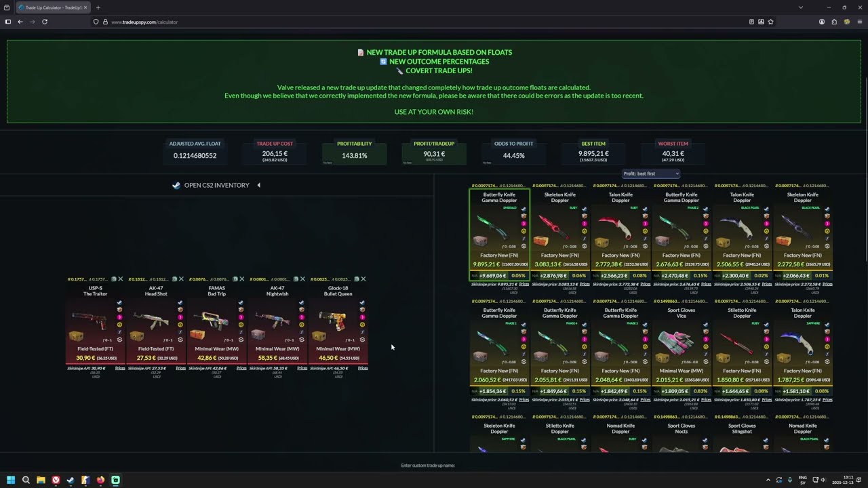
Task: Click the pink moon icon on AK-47 Head Shot card
Action: coord(180,317)
